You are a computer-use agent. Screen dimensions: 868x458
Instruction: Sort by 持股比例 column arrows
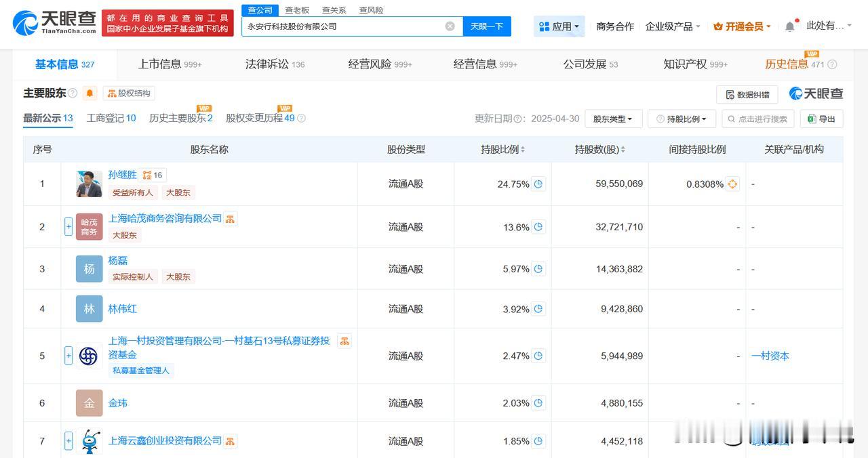pos(523,150)
